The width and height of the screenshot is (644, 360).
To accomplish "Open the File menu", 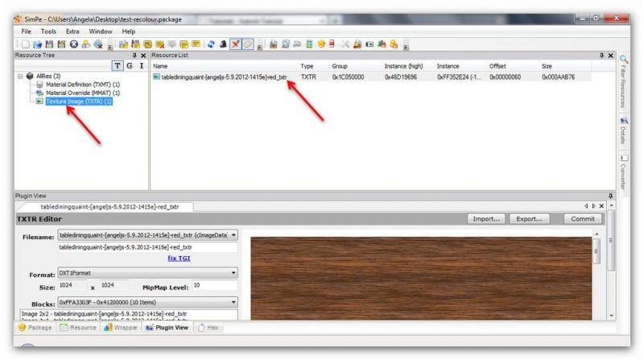I will (x=26, y=31).
